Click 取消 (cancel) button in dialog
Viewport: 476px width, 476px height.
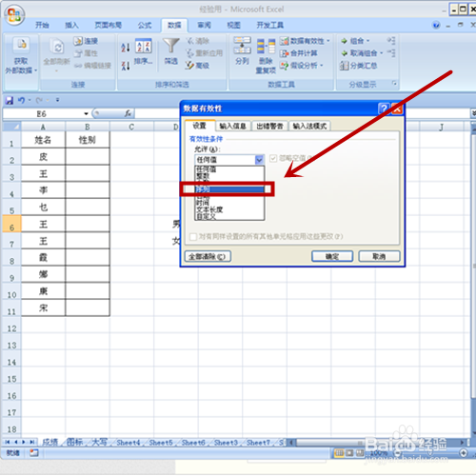point(379,256)
